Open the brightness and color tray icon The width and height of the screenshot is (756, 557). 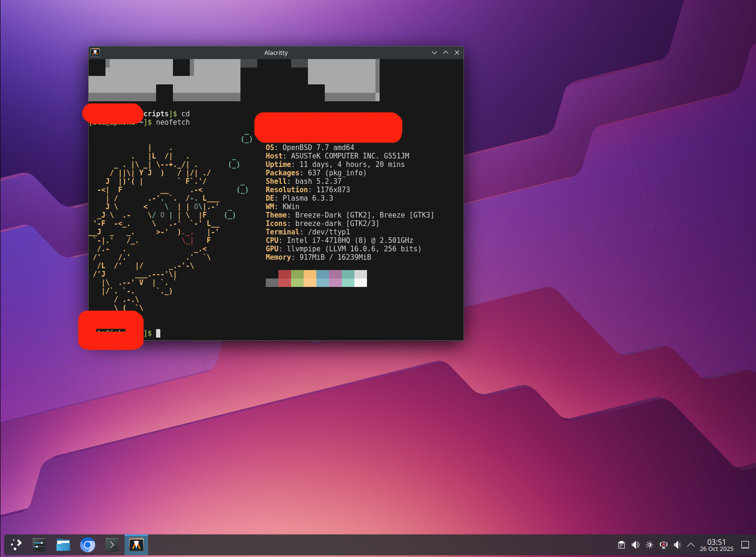(x=650, y=545)
